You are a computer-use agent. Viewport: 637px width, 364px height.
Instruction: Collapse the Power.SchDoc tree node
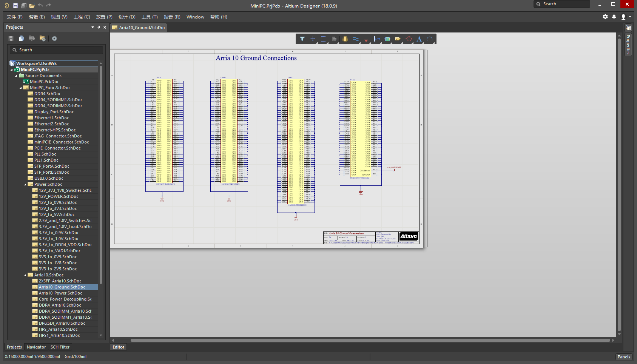point(25,185)
